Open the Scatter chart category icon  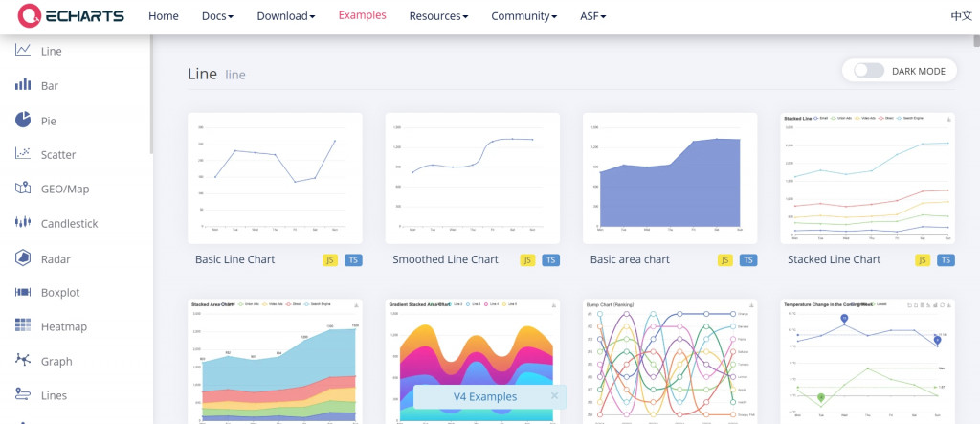(x=23, y=153)
